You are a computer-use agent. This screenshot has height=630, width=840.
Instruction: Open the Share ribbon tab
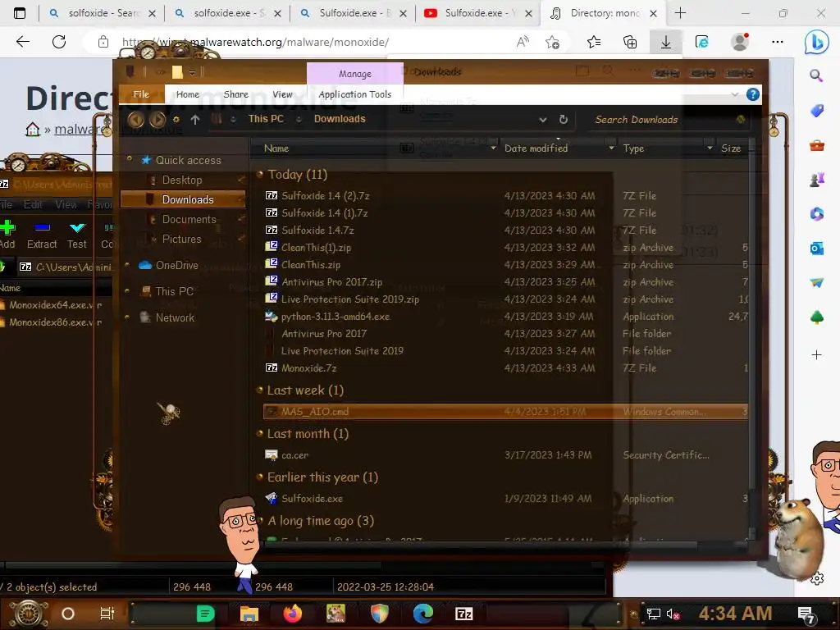(235, 94)
